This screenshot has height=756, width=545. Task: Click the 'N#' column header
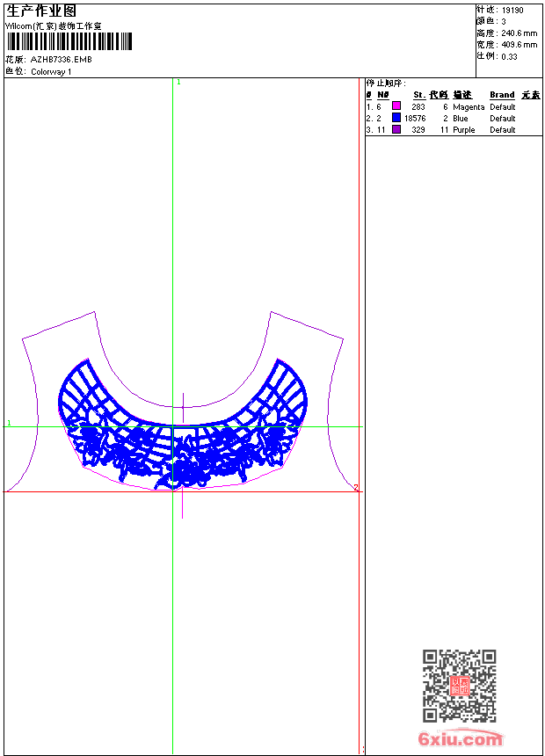pyautogui.click(x=383, y=95)
